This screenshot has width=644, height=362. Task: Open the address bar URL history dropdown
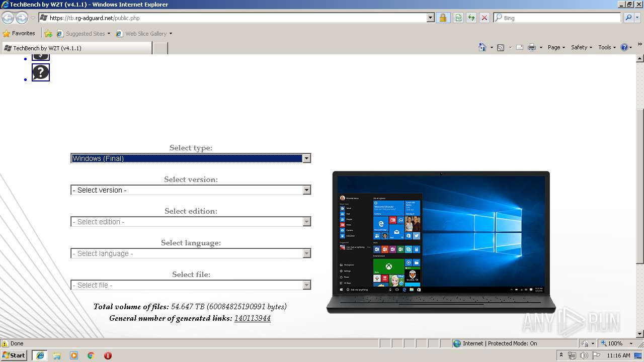click(430, 18)
